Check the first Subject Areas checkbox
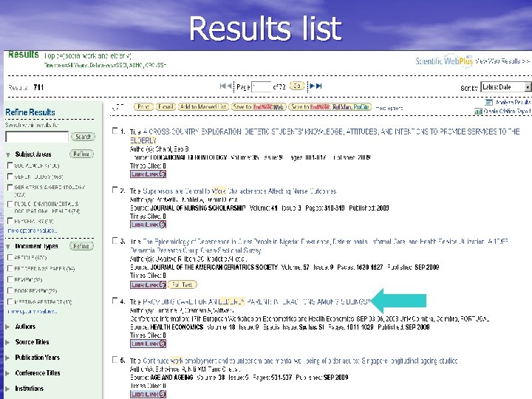 click(x=10, y=166)
